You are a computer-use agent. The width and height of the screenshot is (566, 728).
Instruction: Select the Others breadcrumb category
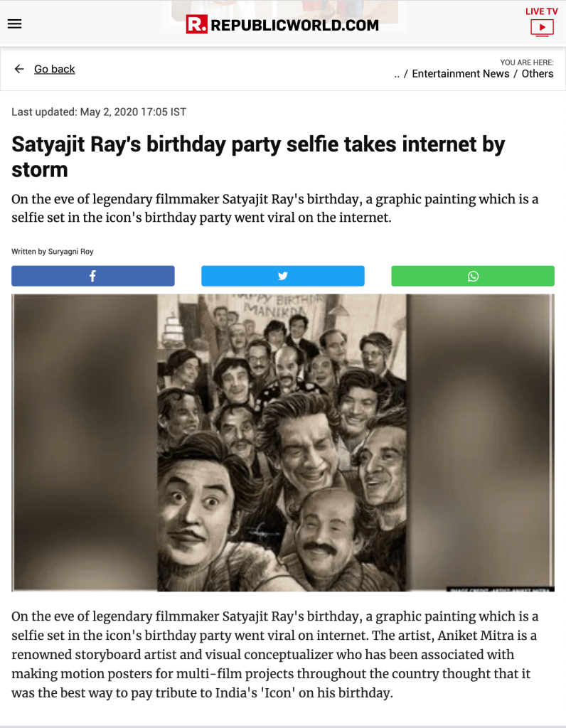coord(538,74)
